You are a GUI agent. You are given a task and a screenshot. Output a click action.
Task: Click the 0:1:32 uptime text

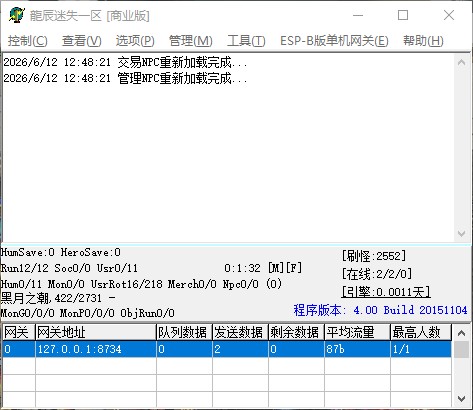click(x=242, y=268)
